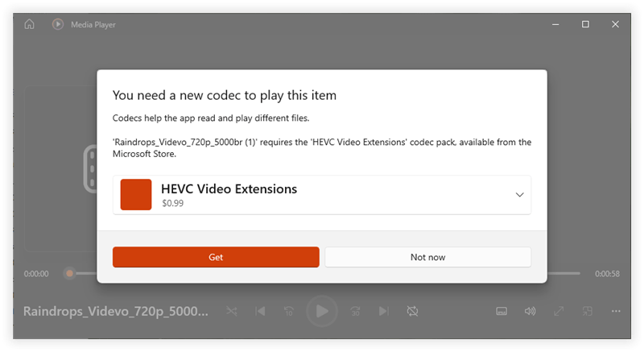
Task: Open the more options ellipsis menu
Action: pos(616,311)
